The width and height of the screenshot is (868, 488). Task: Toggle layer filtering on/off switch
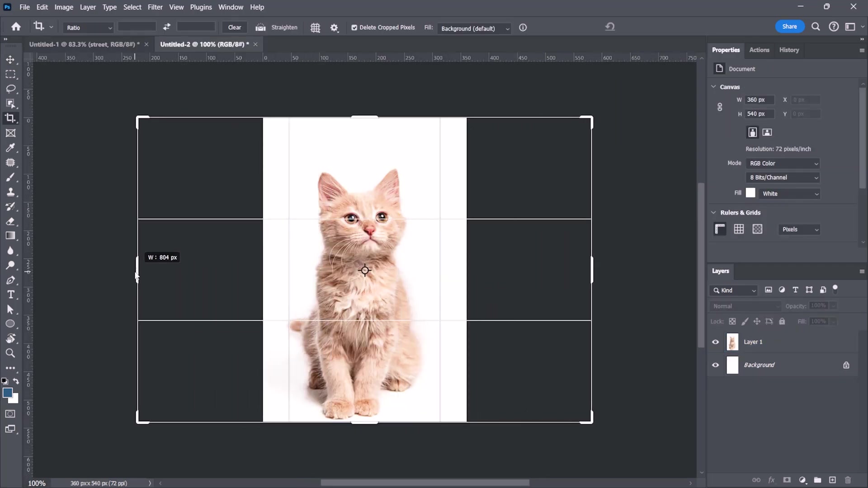click(x=835, y=289)
